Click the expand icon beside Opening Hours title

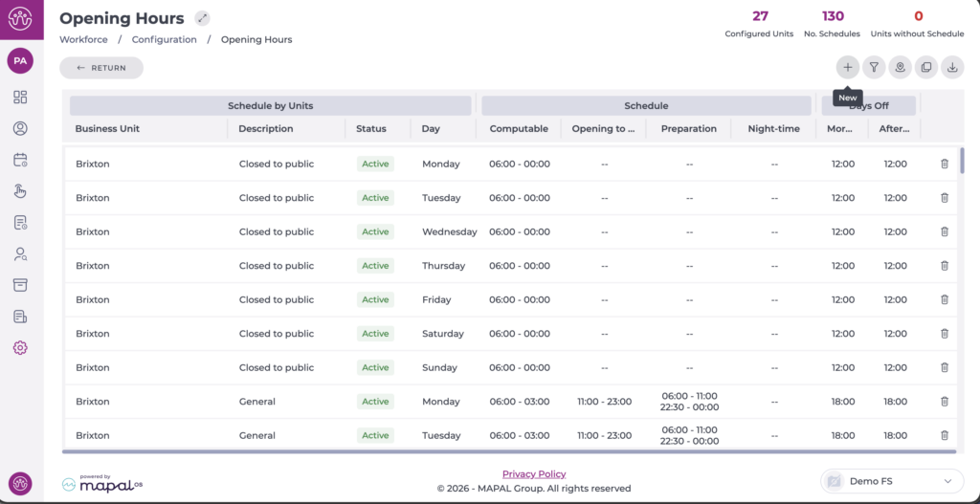click(x=202, y=18)
